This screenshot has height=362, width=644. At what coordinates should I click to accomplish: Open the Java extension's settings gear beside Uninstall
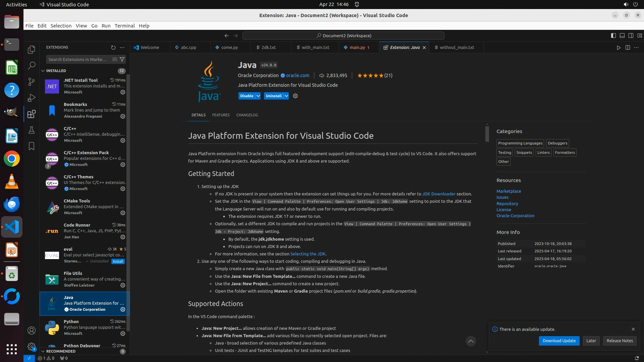click(x=295, y=96)
